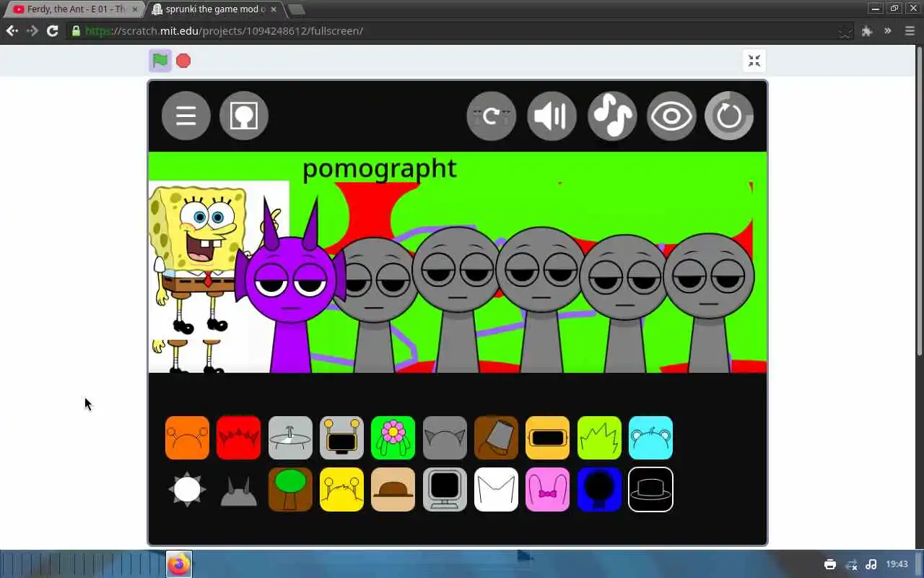Open the browser extensions puzzle icon
Image resolution: width=924 pixels, height=578 pixels.
tap(867, 31)
